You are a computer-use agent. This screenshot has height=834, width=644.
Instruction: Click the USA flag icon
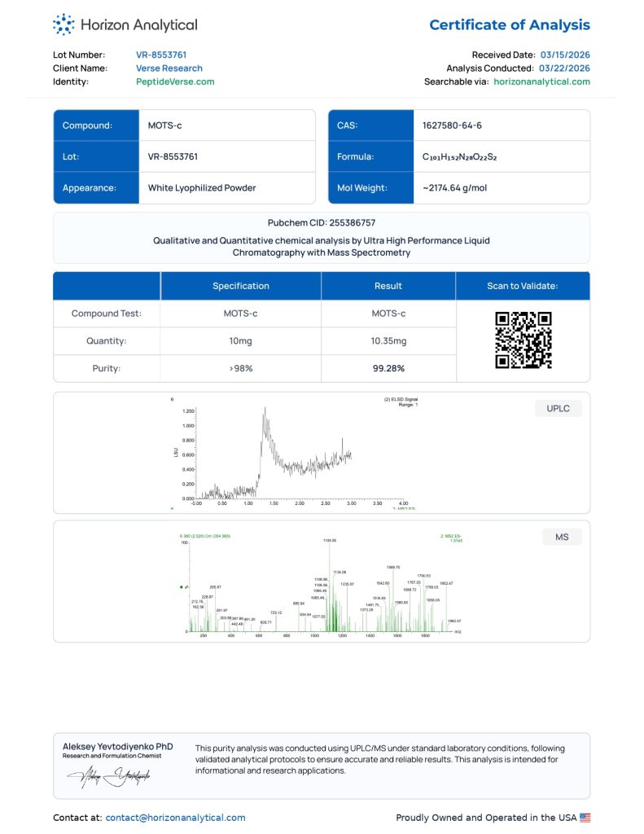coord(585,818)
